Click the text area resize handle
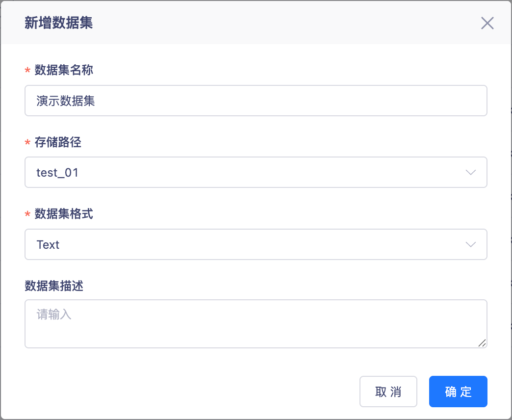Screen dimensions: 512x420 (x=482, y=343)
